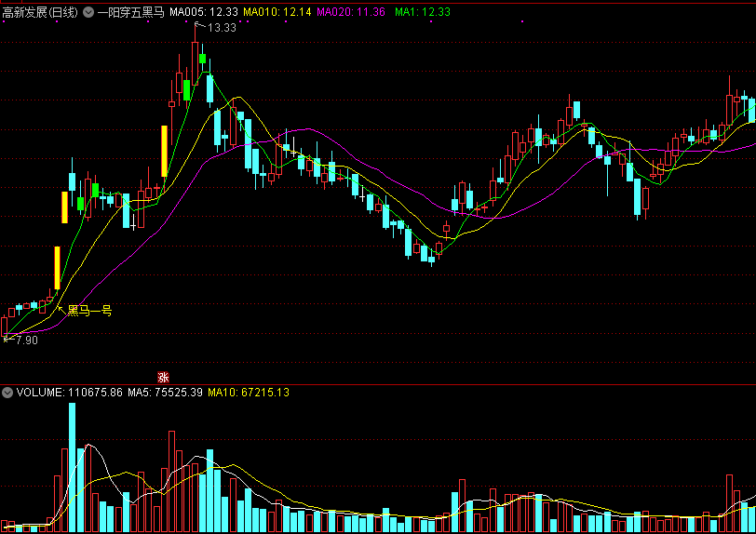The height and width of the screenshot is (534, 756).
Task: Click the tallest cyan volume bar
Action: pos(73,467)
